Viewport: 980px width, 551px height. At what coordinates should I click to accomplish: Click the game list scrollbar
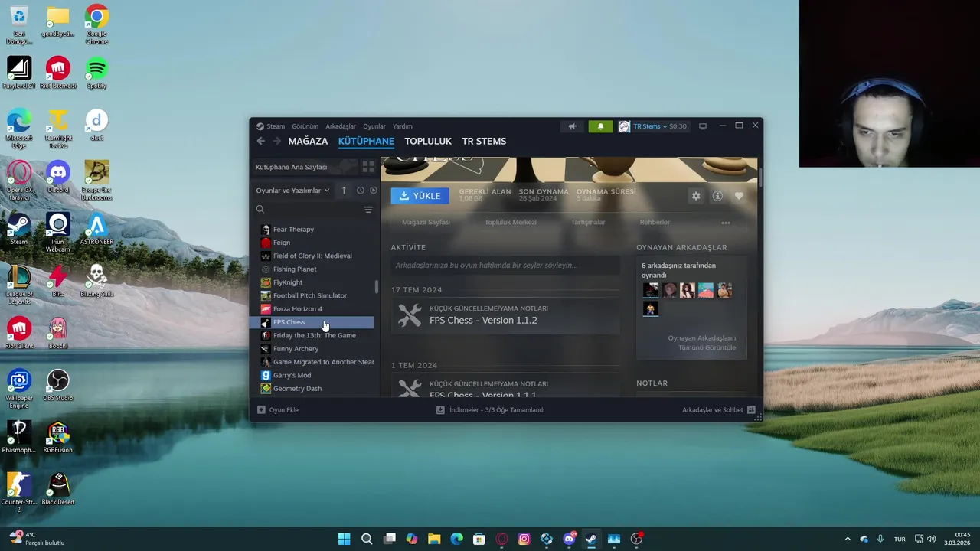click(376, 286)
